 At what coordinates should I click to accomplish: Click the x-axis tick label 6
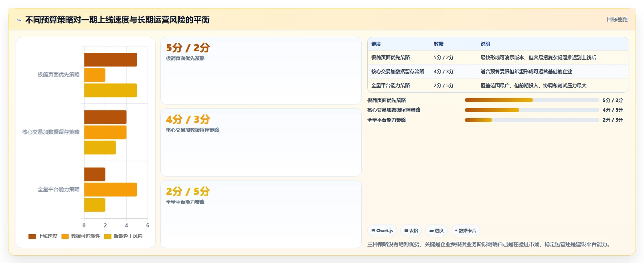tap(148, 225)
